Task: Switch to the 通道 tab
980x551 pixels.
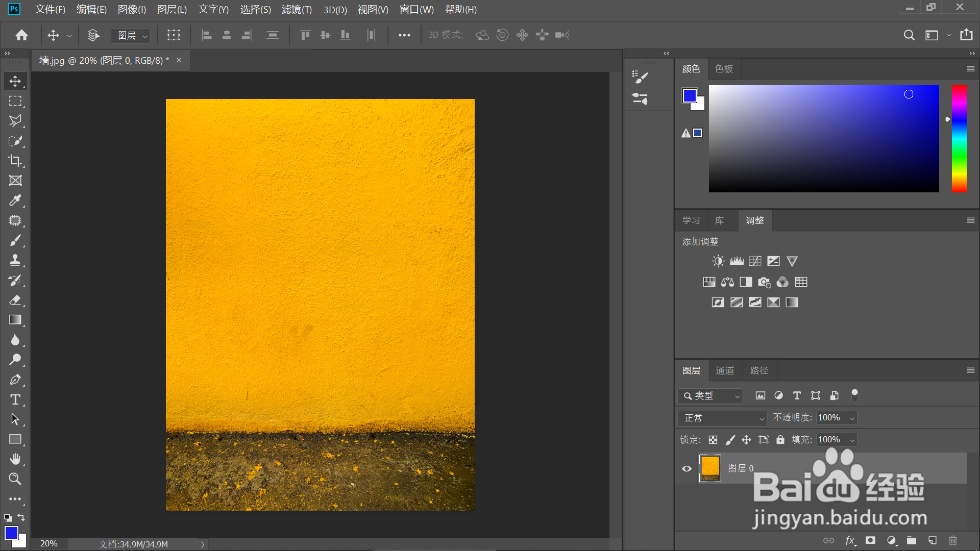Action: [x=725, y=370]
